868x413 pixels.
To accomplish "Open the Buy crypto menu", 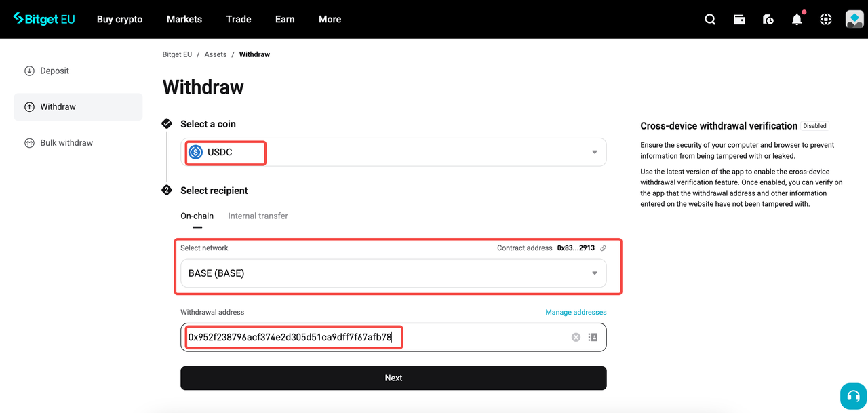I will coord(120,19).
